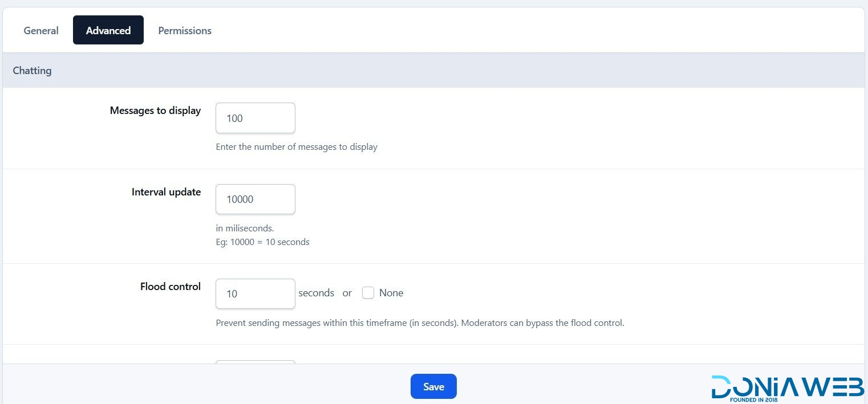Switch to the General tab
The width and height of the screenshot is (868, 404).
click(41, 31)
